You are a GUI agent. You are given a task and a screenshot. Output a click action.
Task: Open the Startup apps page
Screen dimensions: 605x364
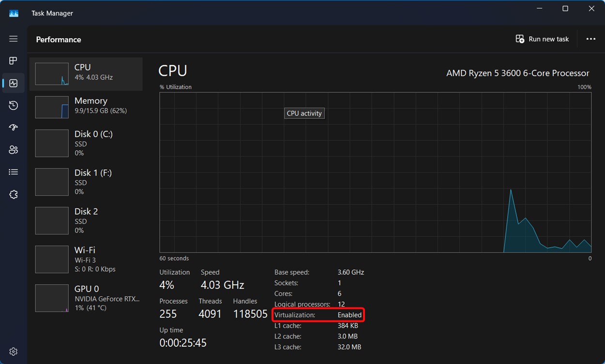14,128
